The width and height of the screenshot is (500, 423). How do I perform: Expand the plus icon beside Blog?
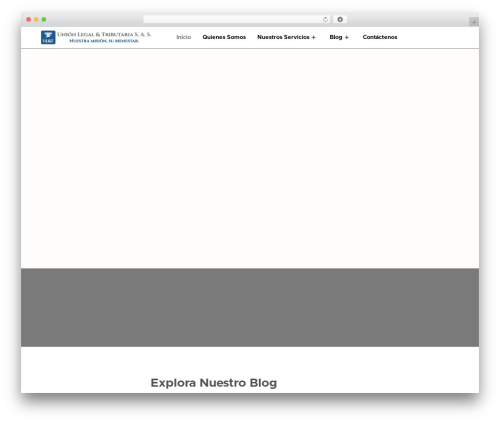[347, 37]
